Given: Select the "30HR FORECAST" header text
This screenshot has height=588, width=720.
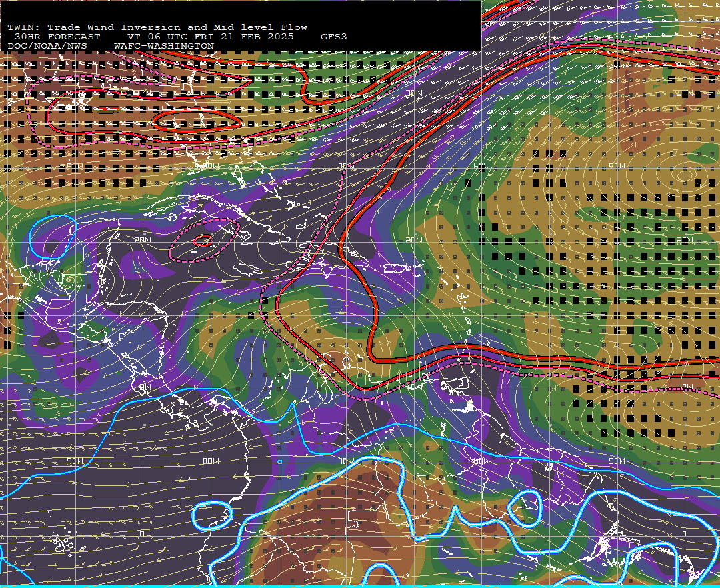Looking at the screenshot, I should [x=57, y=37].
